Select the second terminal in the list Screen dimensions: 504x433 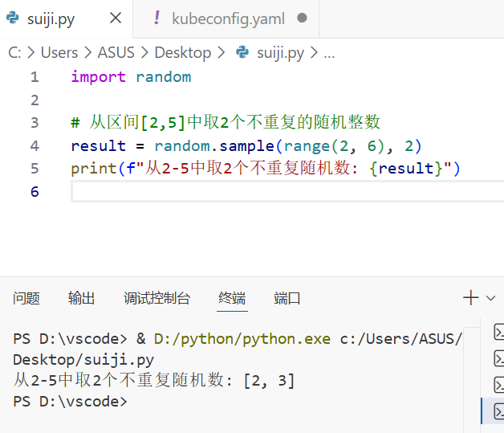click(x=498, y=357)
